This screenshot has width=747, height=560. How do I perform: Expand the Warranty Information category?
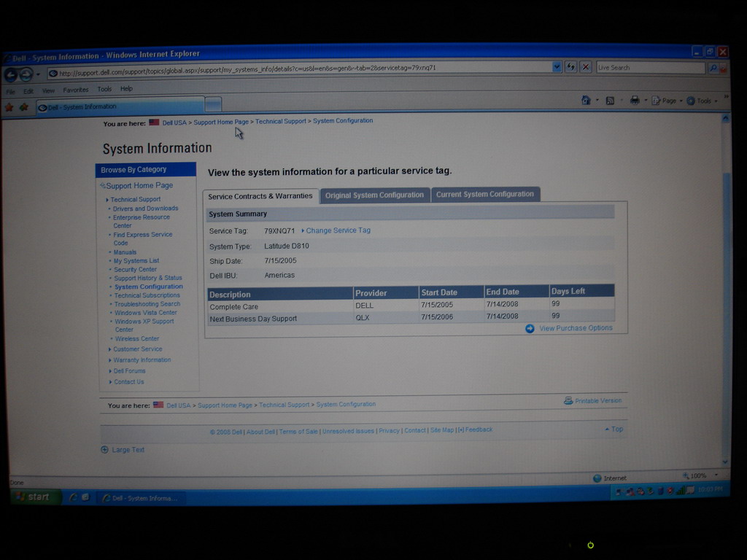click(x=142, y=360)
